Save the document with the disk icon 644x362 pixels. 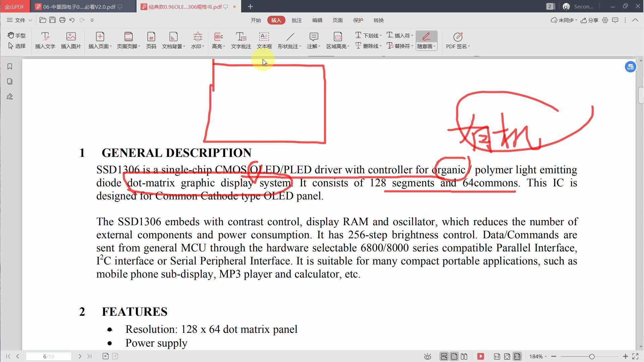tap(52, 20)
